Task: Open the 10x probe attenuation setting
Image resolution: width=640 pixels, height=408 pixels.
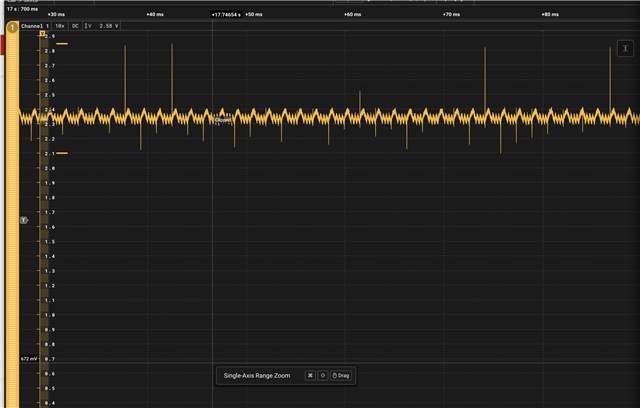Action: click(60, 26)
